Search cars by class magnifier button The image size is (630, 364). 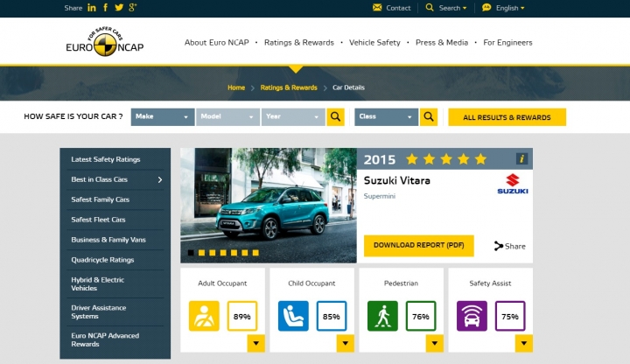coord(429,117)
